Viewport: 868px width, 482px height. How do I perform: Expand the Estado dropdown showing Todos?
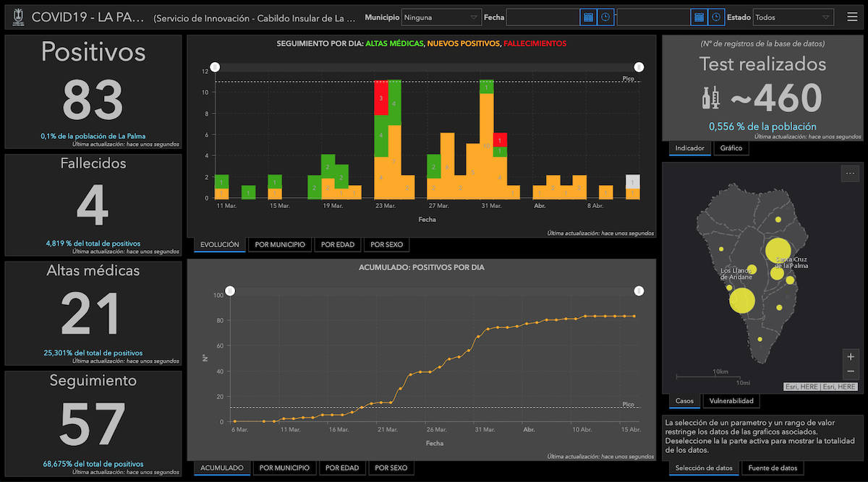pos(792,17)
